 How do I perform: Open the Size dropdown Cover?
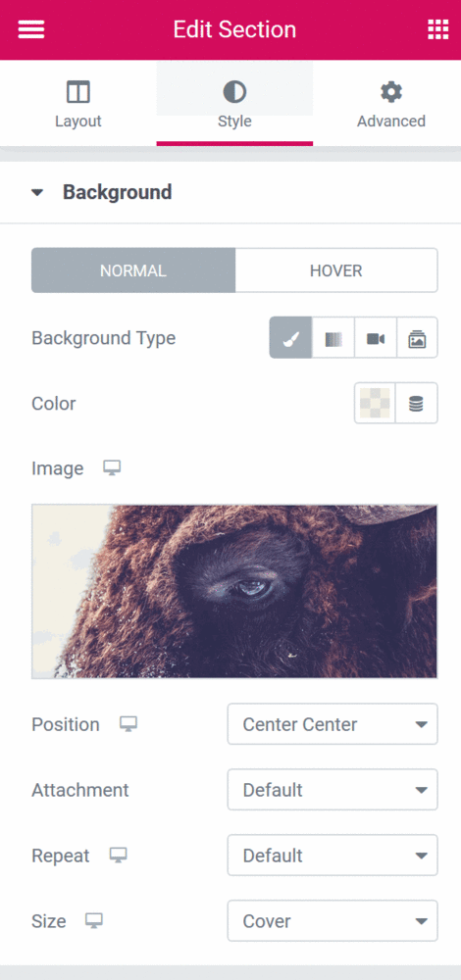pos(333,920)
